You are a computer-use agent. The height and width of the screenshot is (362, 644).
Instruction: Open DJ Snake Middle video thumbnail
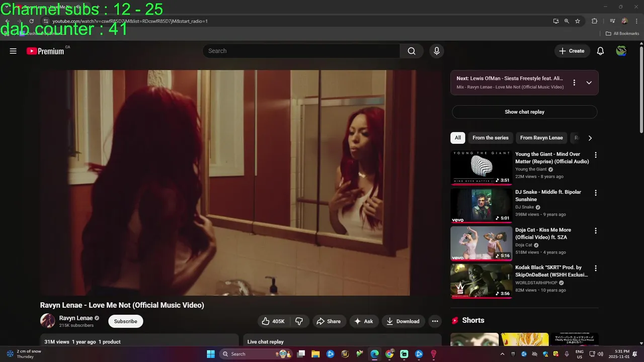[481, 206]
